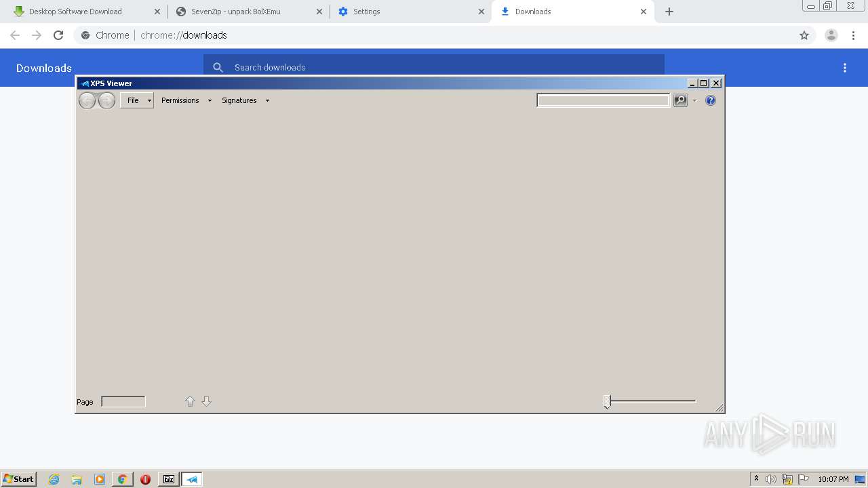Go forward with XPS Viewer forward arrow
This screenshot has width=868, height=488.
[106, 101]
